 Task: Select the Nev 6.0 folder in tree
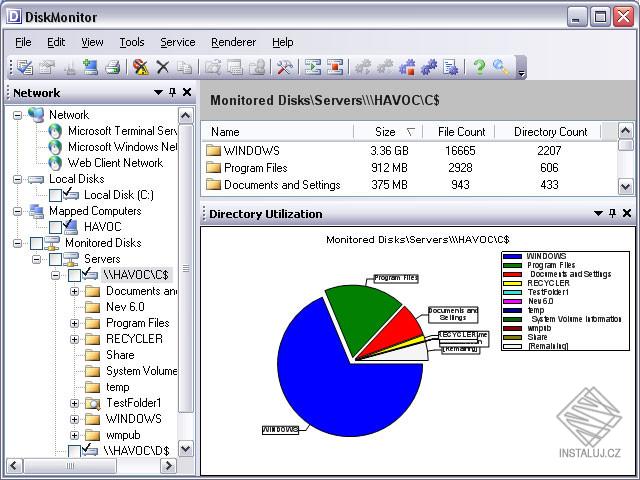(125, 307)
